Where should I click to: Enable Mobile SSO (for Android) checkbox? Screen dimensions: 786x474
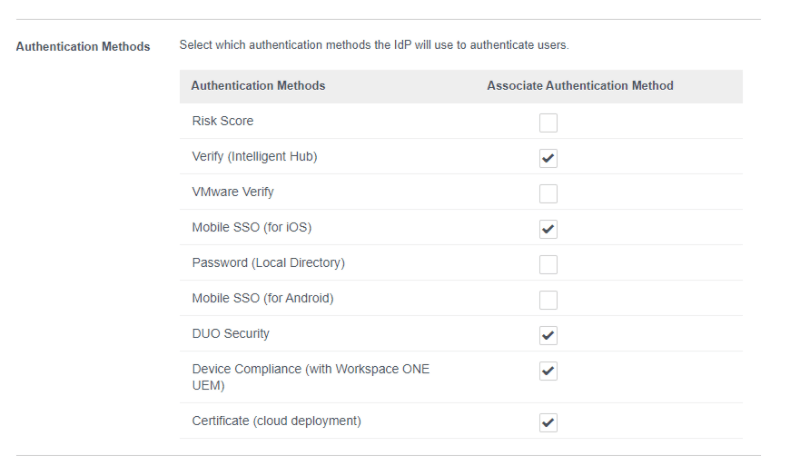point(548,299)
